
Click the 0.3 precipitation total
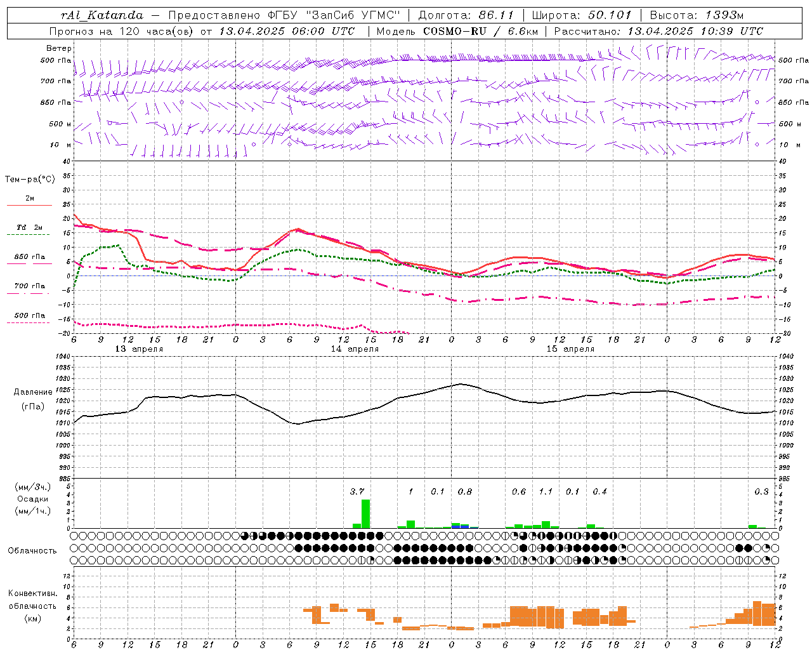point(761,491)
